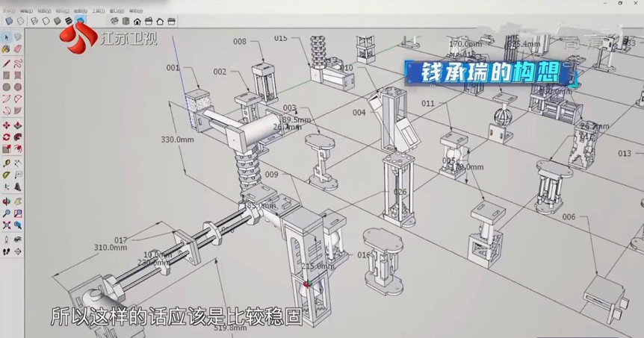The image size is (644, 338).
Task: Choose the Follow Me tool
Action: 18,137
